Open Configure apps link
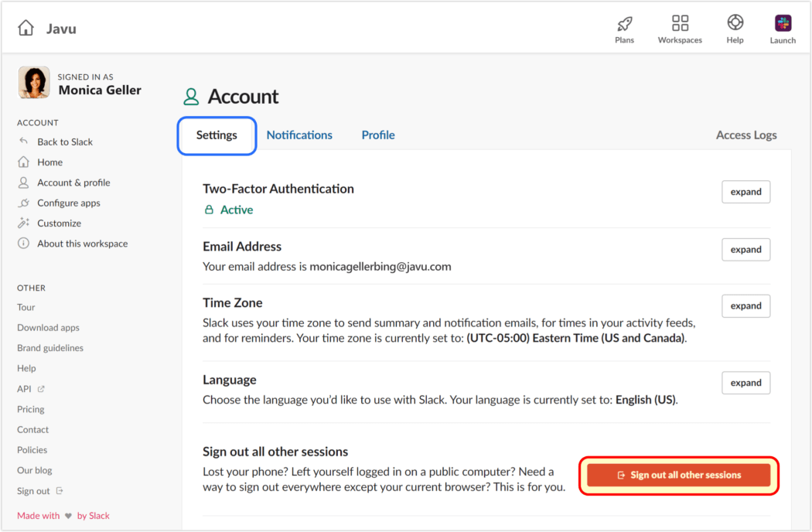The width and height of the screenshot is (812, 532). coord(69,203)
